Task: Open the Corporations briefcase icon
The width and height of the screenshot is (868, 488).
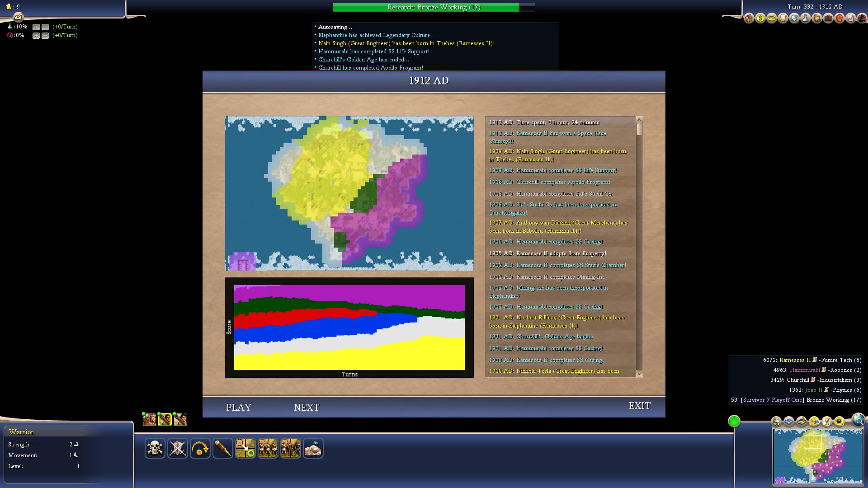Action: (x=828, y=18)
